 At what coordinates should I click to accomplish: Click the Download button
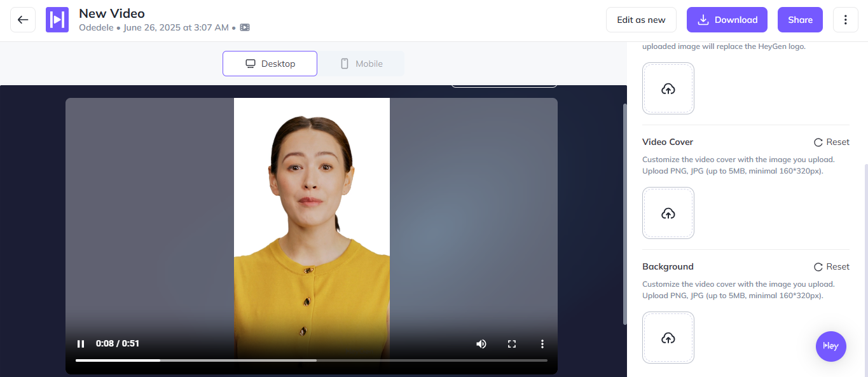[x=727, y=20]
